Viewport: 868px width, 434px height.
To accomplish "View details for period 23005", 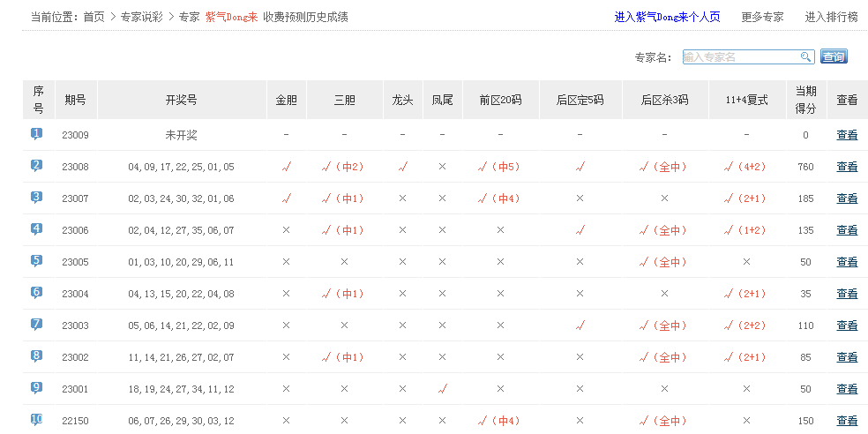I will (x=847, y=262).
